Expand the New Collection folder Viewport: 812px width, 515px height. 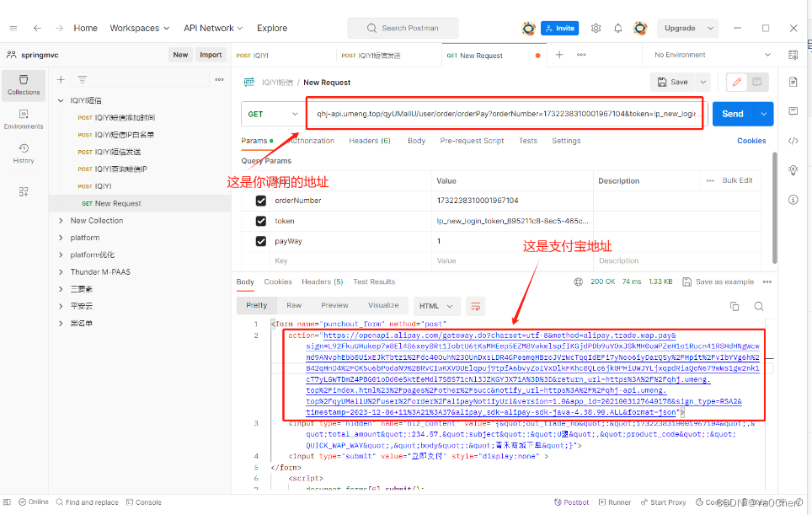[x=61, y=221]
